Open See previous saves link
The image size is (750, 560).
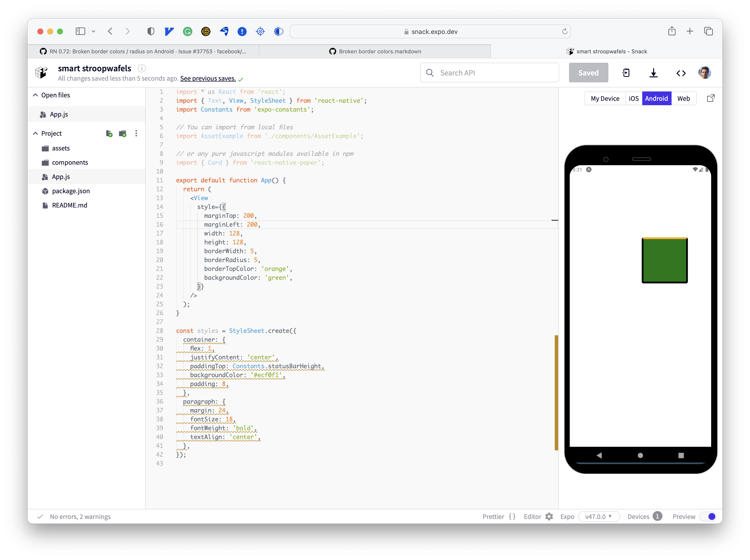point(208,78)
